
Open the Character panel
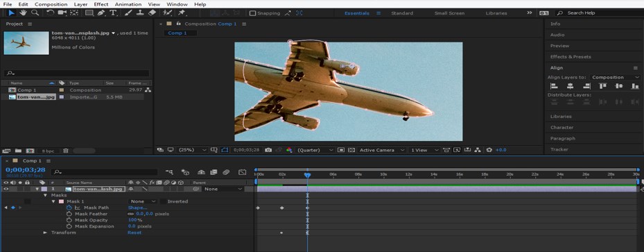[562, 128]
